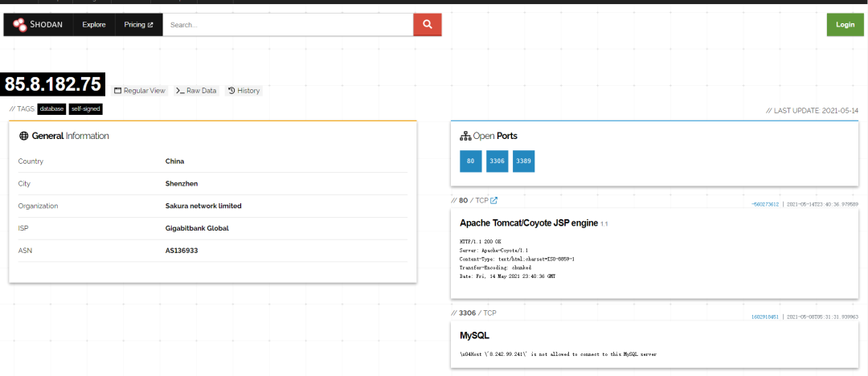Click the Country label
Image resolution: width=868 pixels, height=376 pixels.
click(31, 161)
